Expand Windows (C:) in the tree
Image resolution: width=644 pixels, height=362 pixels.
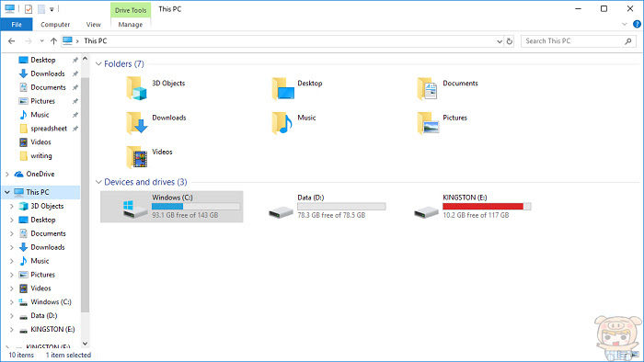coord(11,302)
